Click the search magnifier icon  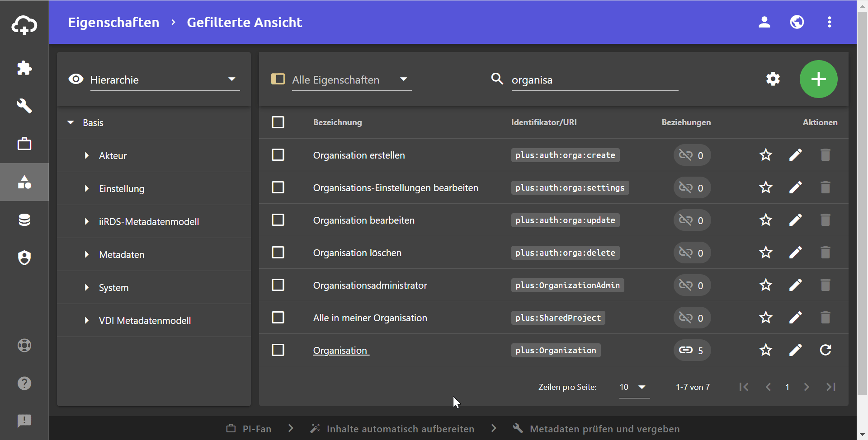pos(497,79)
